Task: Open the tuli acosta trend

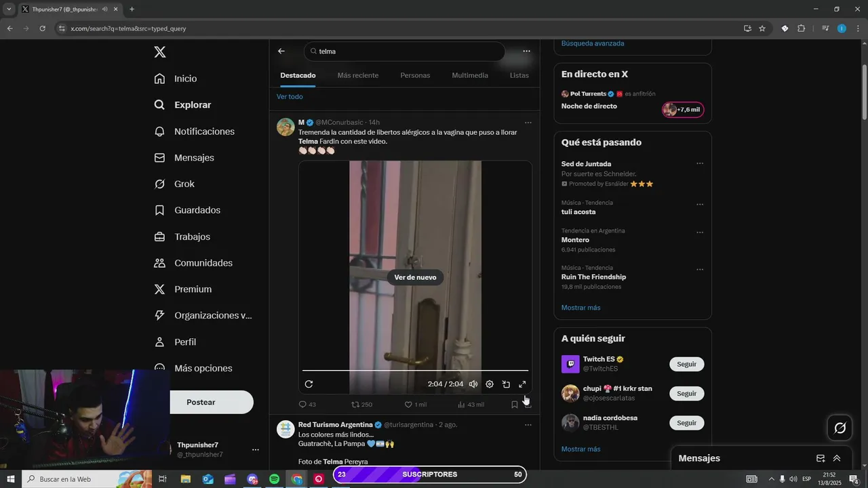Action: click(578, 212)
